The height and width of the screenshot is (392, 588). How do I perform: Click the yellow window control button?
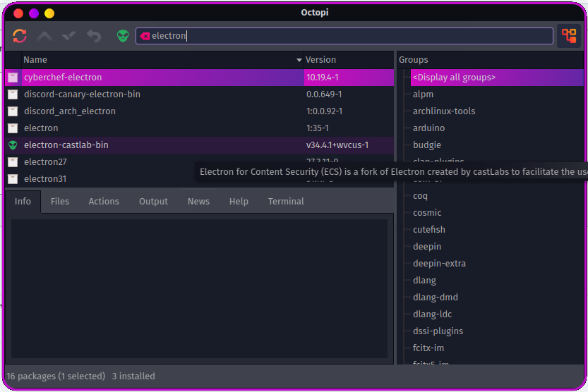(x=49, y=13)
